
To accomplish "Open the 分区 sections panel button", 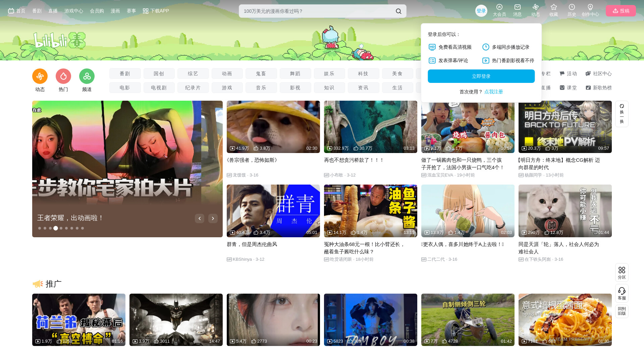I will (622, 272).
